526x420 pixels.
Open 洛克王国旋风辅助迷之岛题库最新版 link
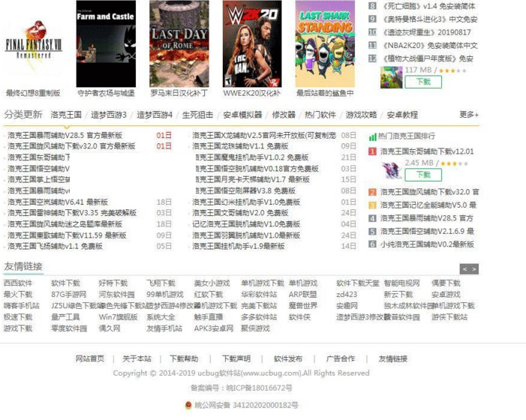click(x=65, y=224)
